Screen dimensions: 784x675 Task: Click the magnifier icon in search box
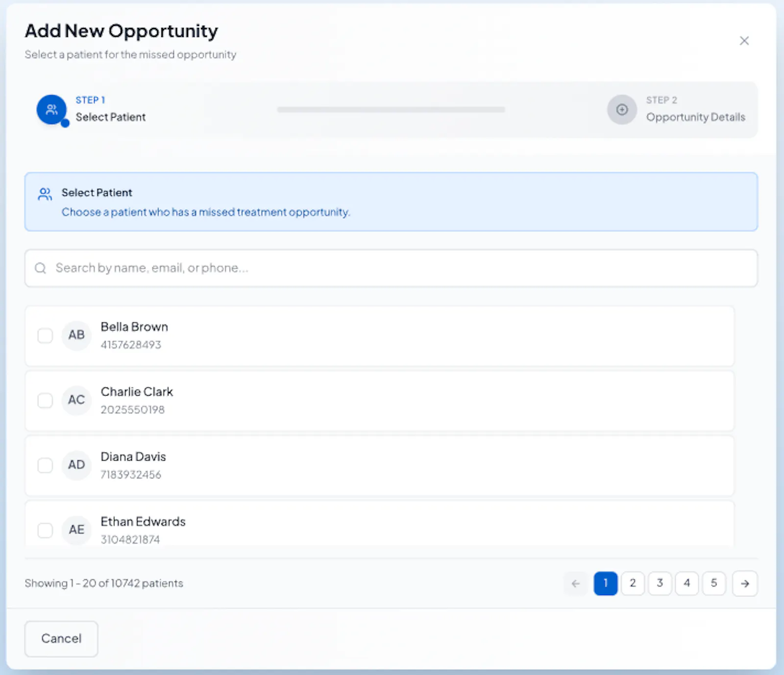(x=41, y=268)
